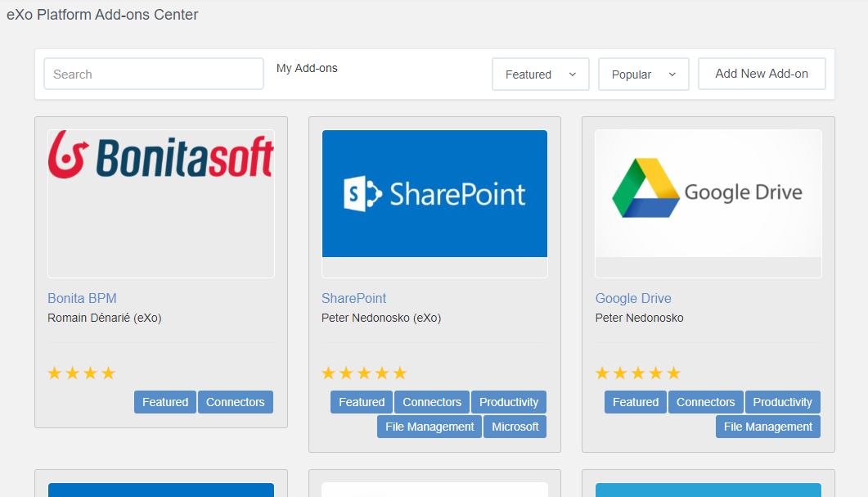Open the Popular sorting dropdown

(x=643, y=74)
